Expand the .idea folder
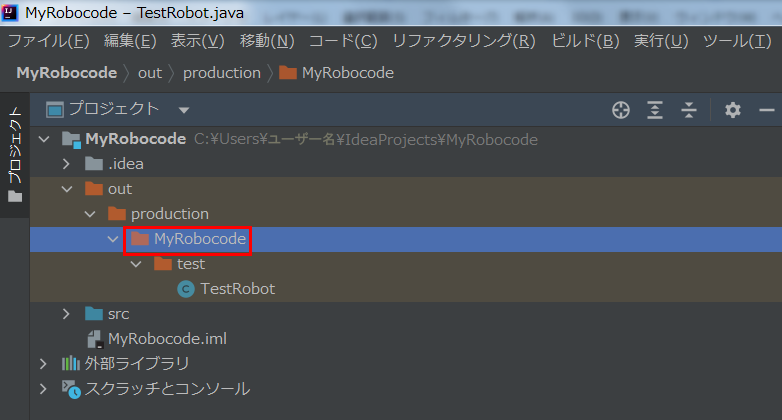 (x=66, y=164)
